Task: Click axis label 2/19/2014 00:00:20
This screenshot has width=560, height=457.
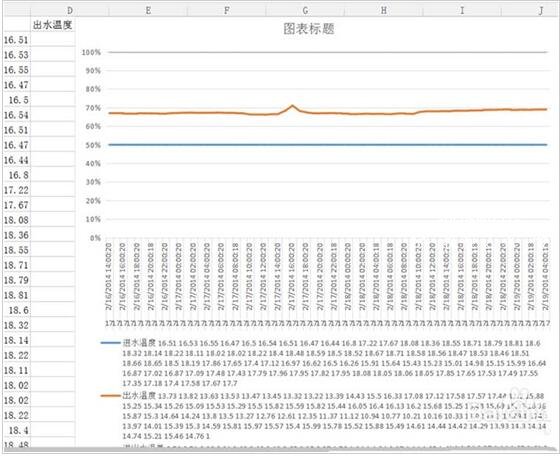Action: 518,276
